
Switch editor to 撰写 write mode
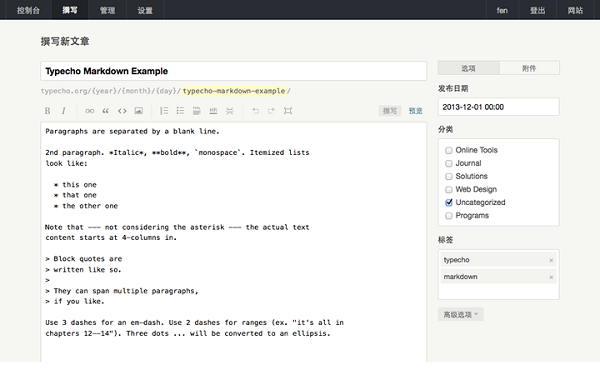coord(390,111)
